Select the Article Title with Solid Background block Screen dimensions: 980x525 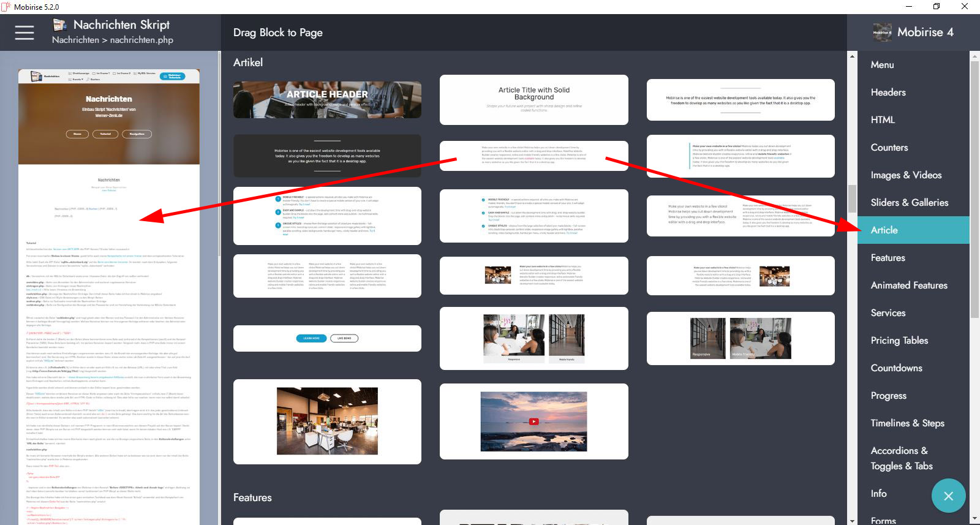pos(533,100)
